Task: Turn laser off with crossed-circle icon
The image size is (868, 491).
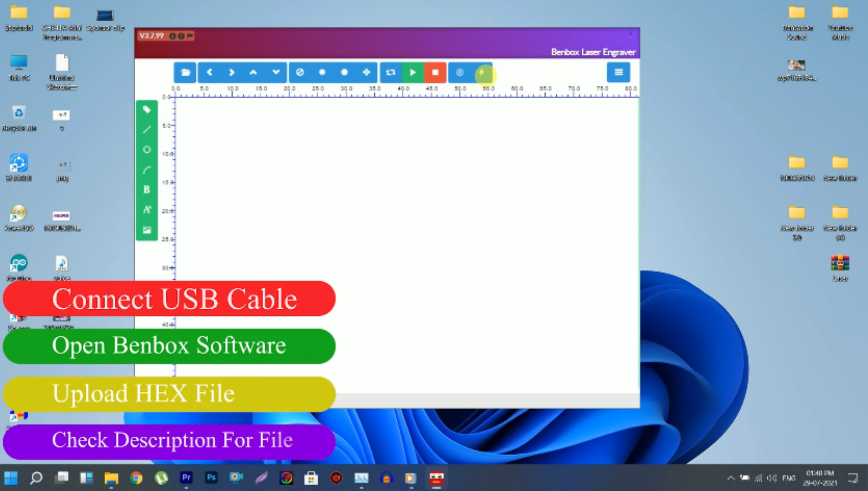Action: 300,73
